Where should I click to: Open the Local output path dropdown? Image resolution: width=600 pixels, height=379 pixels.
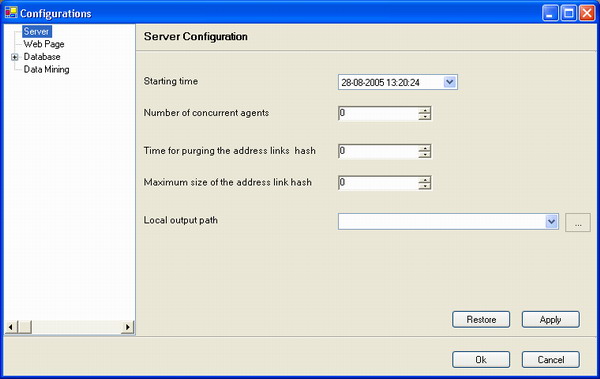(551, 222)
